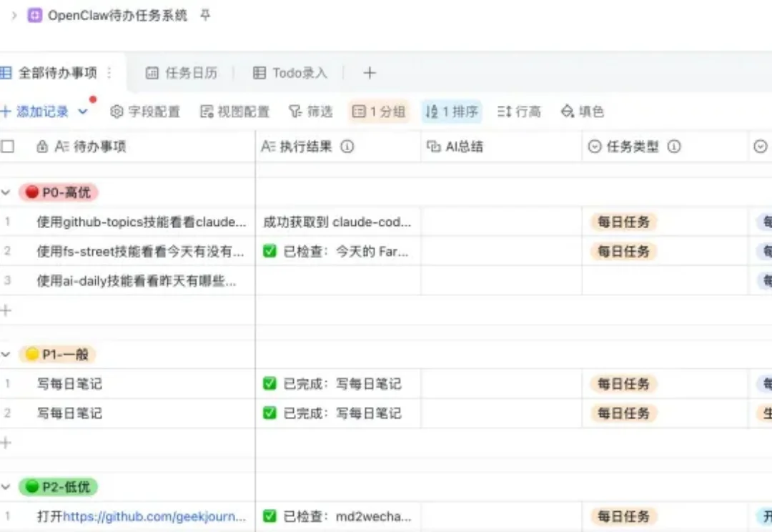Click the plus icon to add a new view
772x532 pixels.
(x=370, y=72)
